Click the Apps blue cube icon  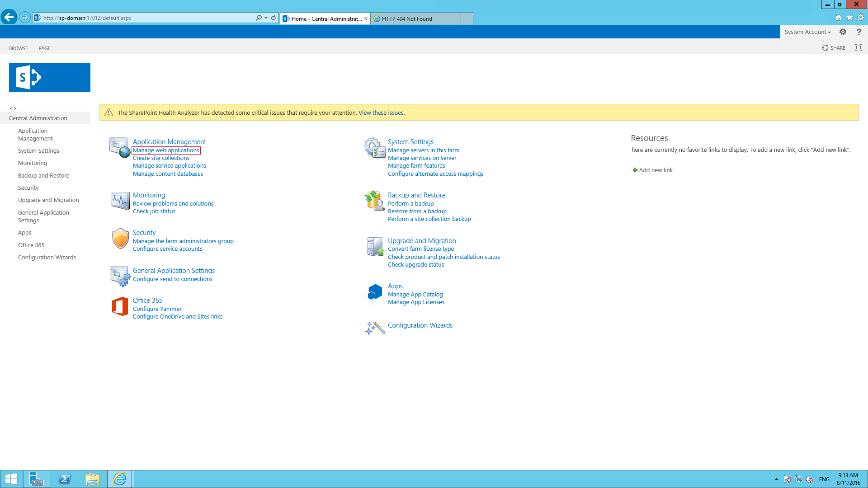(375, 291)
